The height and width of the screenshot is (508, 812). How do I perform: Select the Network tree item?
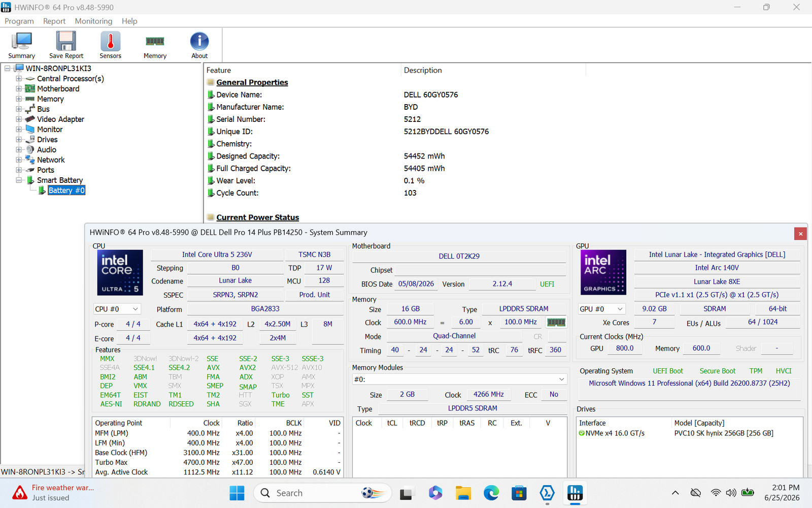(x=51, y=160)
